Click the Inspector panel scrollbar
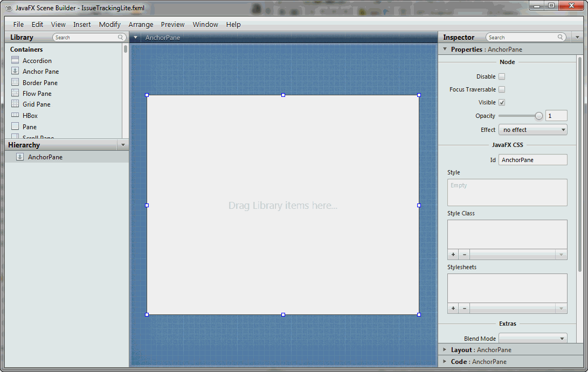Viewport: 588px width, 372px height. coord(580,164)
